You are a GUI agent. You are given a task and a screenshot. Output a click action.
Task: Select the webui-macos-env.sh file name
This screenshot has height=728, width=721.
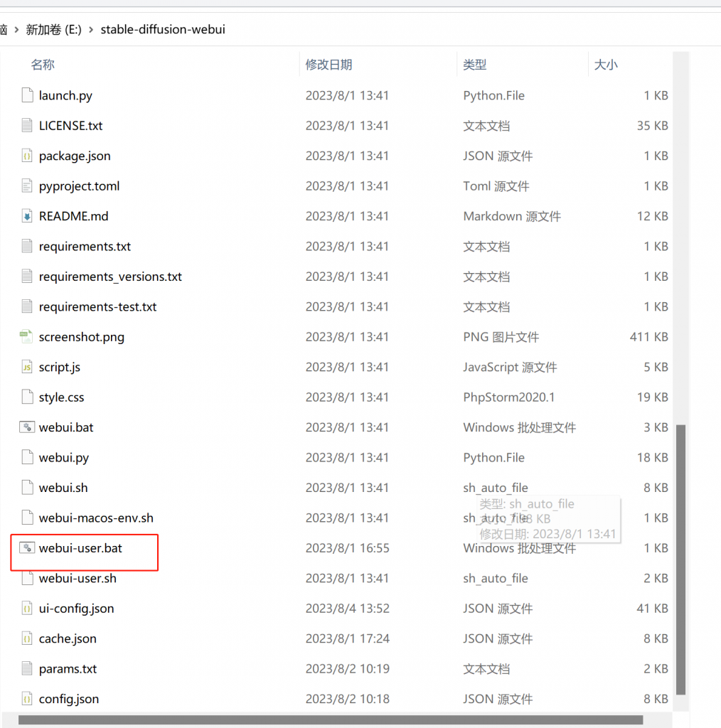[96, 518]
